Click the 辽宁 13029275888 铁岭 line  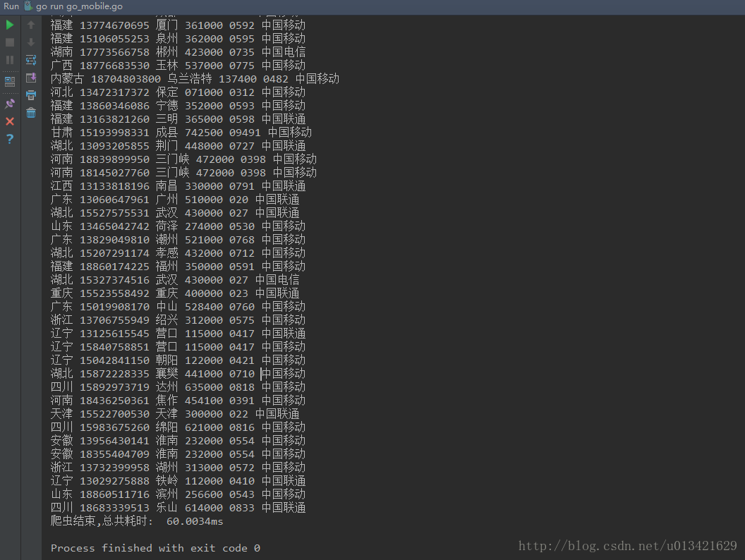point(178,481)
